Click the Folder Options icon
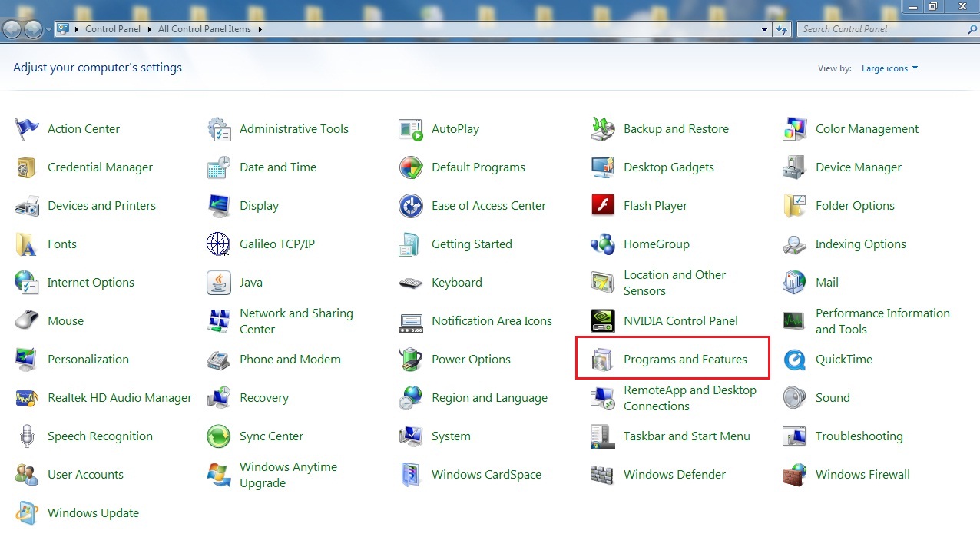 (x=795, y=206)
